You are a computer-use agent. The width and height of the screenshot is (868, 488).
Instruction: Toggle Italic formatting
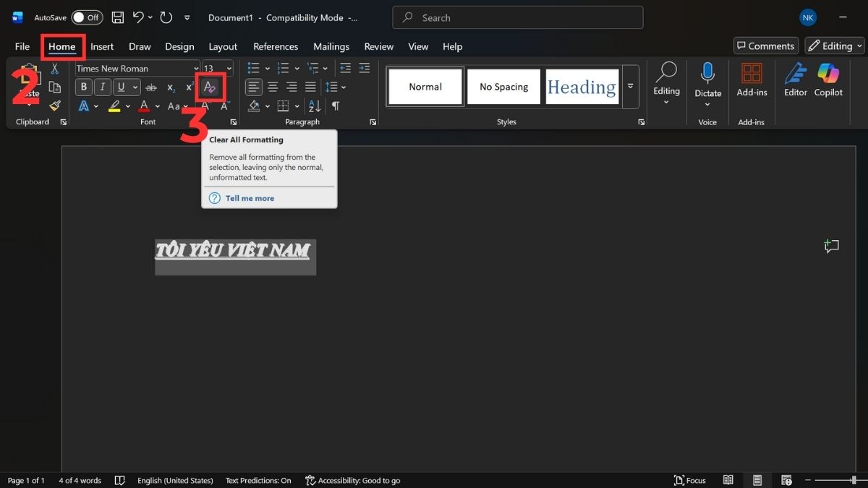102,86
